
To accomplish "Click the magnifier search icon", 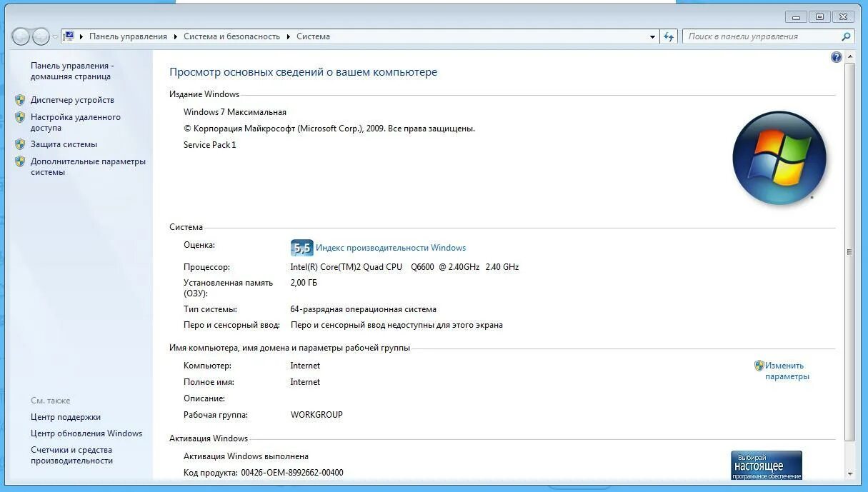I will pos(847,36).
